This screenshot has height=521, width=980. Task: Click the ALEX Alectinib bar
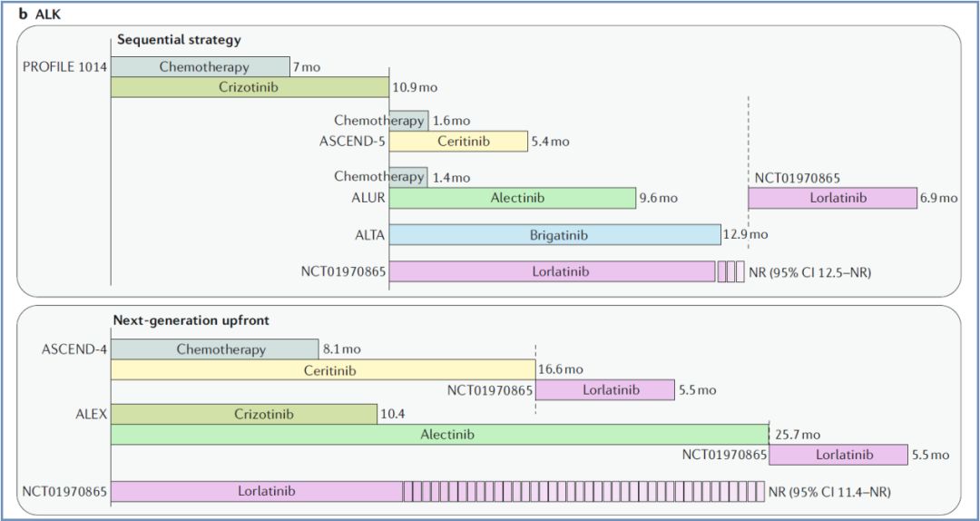click(440, 434)
